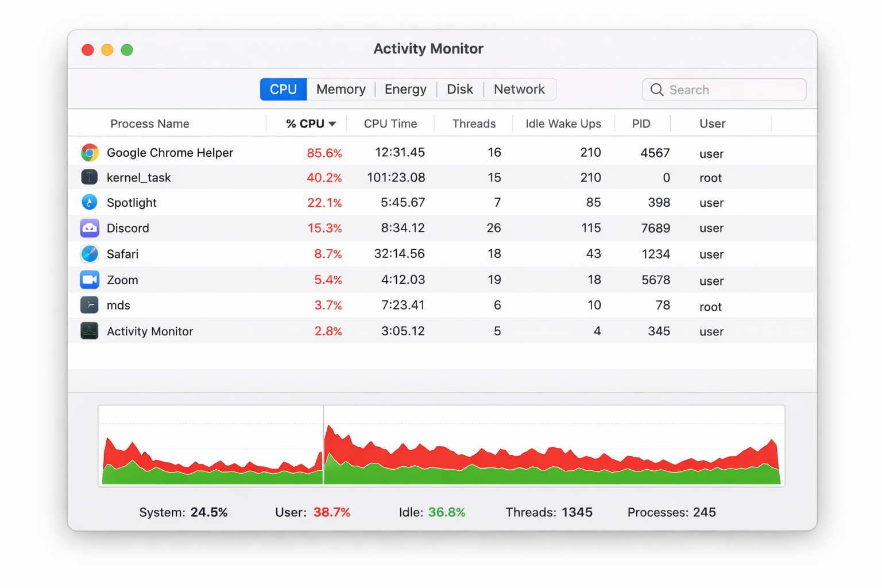
Task: Click PID 4567 cell
Action: tap(655, 153)
